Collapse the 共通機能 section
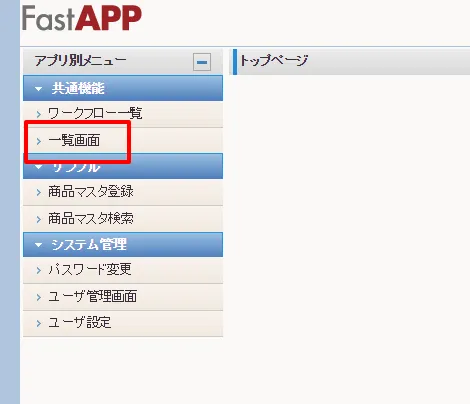This screenshot has height=404, width=470. point(123,88)
